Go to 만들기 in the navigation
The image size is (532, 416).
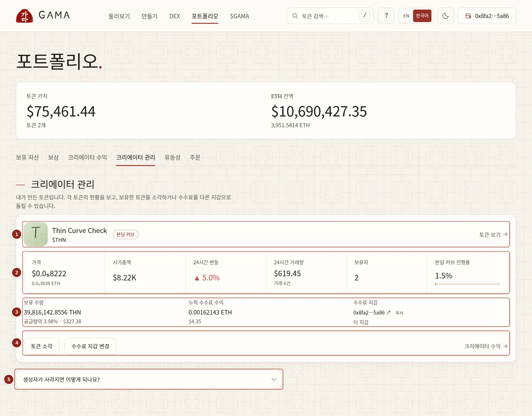pos(149,16)
